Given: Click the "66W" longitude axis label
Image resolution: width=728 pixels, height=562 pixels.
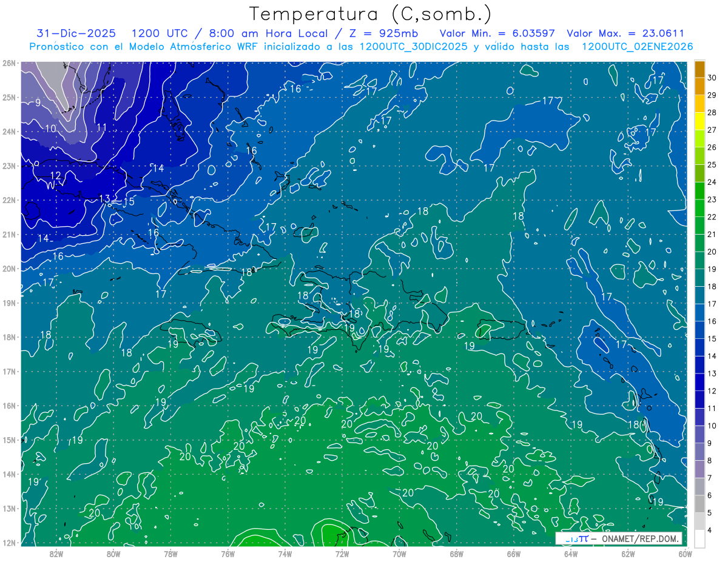Looking at the screenshot, I should pos(513,554).
